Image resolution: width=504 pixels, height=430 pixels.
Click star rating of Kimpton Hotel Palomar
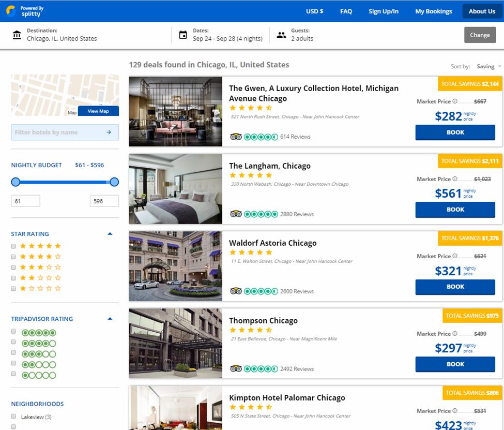(x=251, y=407)
